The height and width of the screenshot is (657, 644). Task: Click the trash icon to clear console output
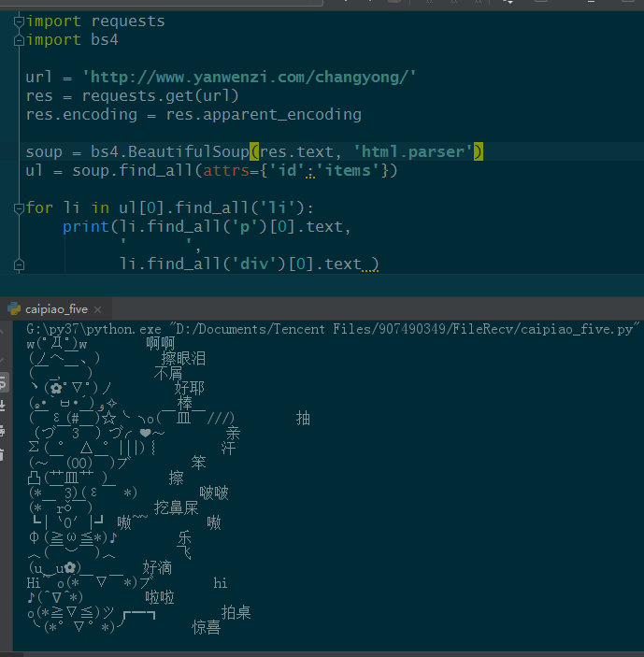point(4,454)
